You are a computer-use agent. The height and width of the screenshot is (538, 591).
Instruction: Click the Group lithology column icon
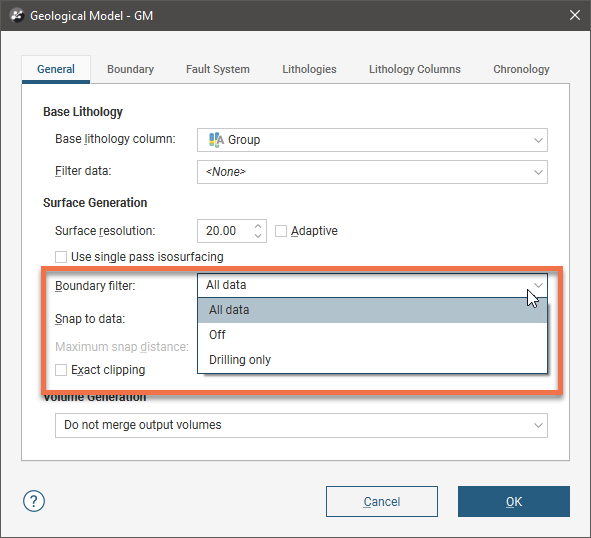pyautogui.click(x=216, y=140)
